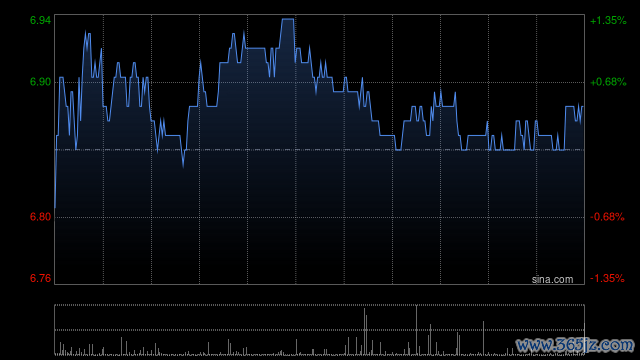Click the sina.com label in chart

point(552,279)
